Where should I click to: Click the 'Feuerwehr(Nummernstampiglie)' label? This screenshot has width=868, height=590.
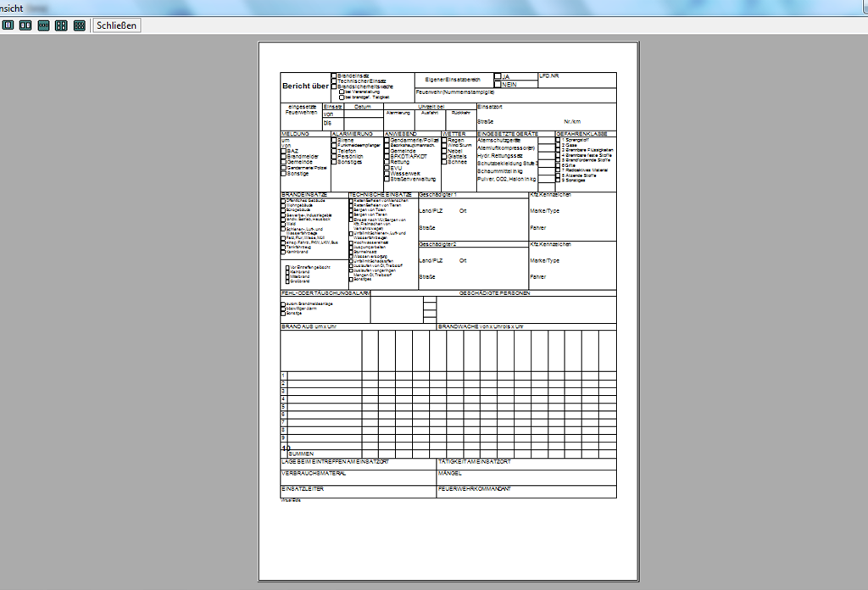455,92
